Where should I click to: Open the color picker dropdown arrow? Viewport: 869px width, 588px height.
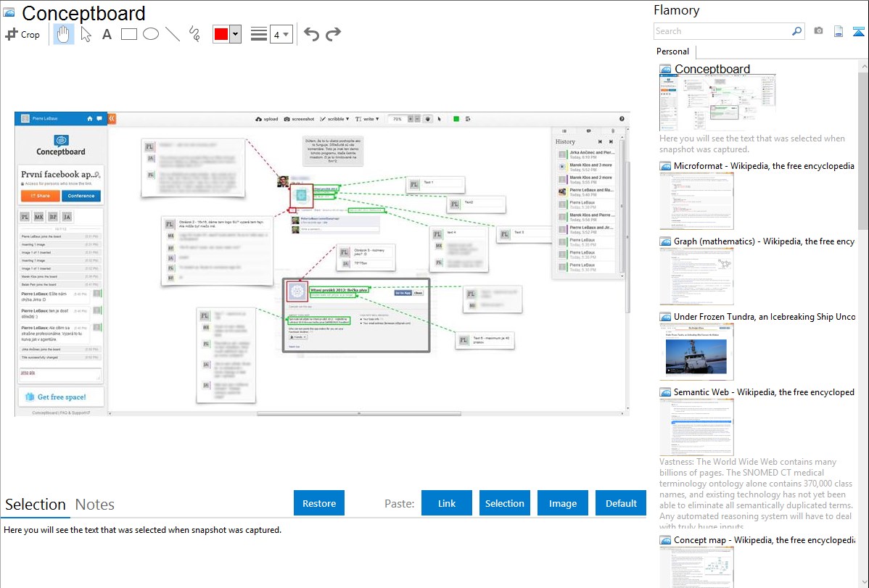tap(236, 34)
